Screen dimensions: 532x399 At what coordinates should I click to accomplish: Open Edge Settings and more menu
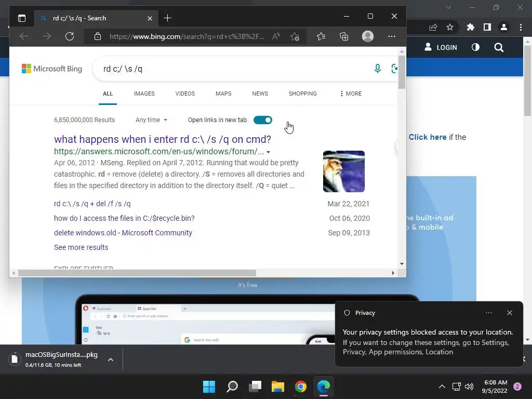(x=392, y=36)
